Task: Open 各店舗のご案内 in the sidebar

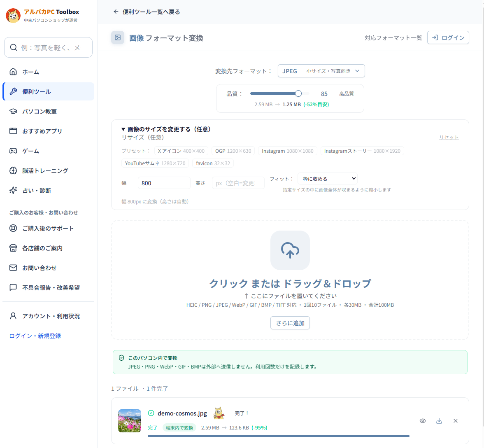Action: tap(49, 248)
